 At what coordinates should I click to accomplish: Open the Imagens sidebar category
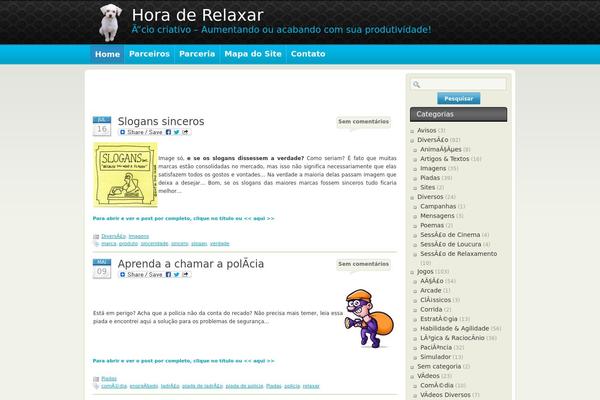click(433, 168)
